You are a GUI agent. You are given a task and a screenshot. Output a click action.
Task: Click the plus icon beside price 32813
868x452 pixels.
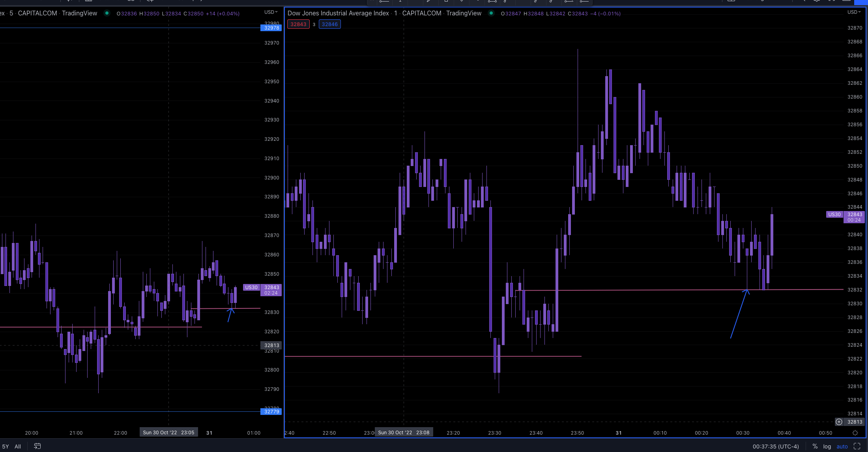coord(839,422)
